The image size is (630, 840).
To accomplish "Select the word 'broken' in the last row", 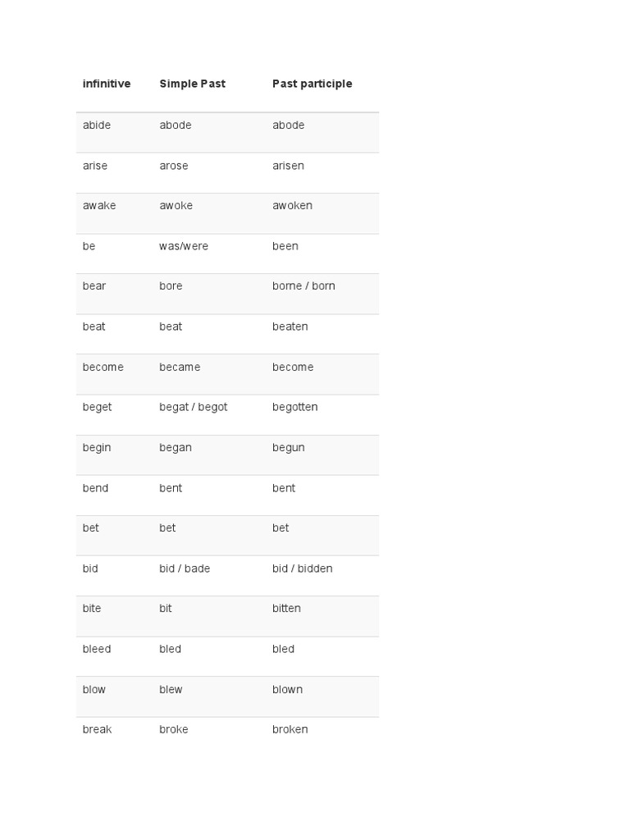I will 290,730.
